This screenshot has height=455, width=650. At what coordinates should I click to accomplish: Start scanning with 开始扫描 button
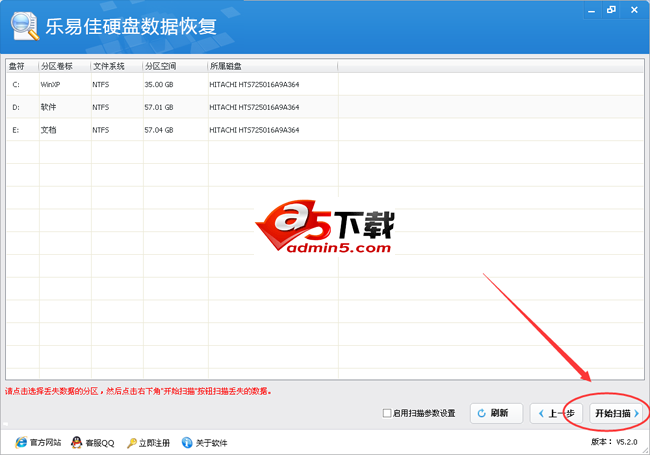(616, 413)
